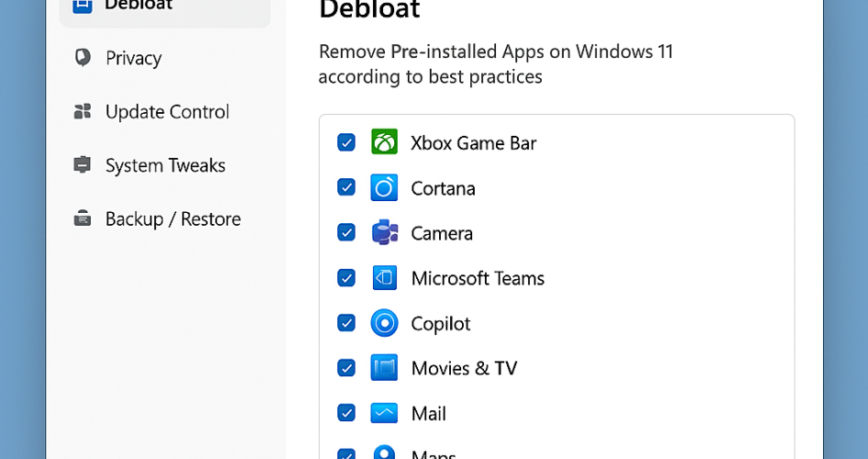Open the Privacy section

point(133,58)
